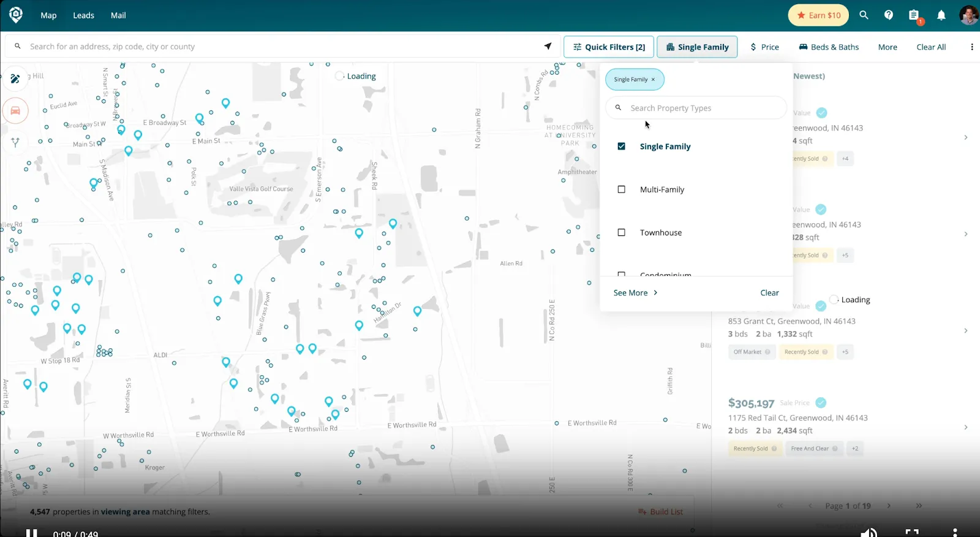This screenshot has height=537, width=980.
Task: Click the current location arrow icon
Action: 548,47
